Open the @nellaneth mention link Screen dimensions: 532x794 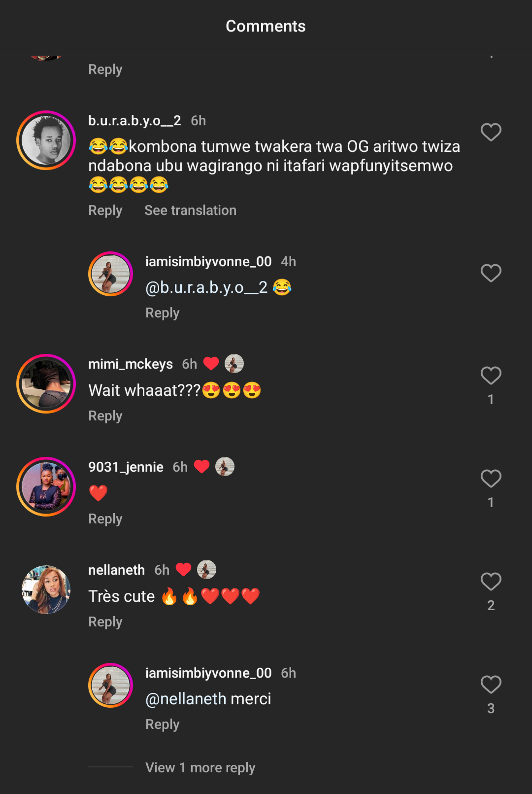pos(186,699)
